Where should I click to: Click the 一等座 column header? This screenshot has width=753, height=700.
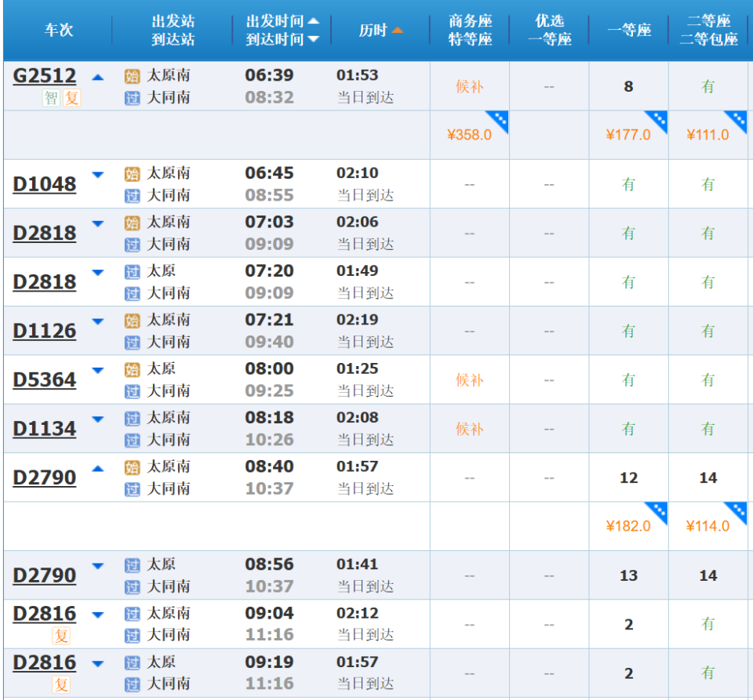pos(629,31)
